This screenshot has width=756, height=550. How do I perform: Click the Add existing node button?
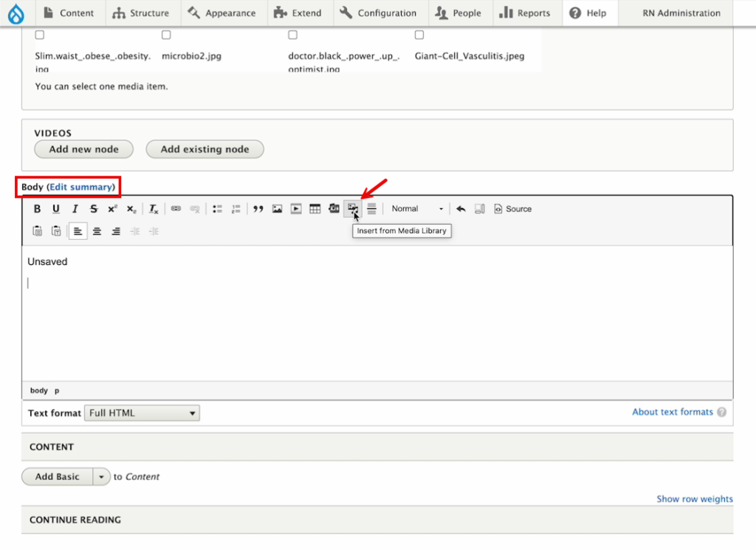(205, 149)
